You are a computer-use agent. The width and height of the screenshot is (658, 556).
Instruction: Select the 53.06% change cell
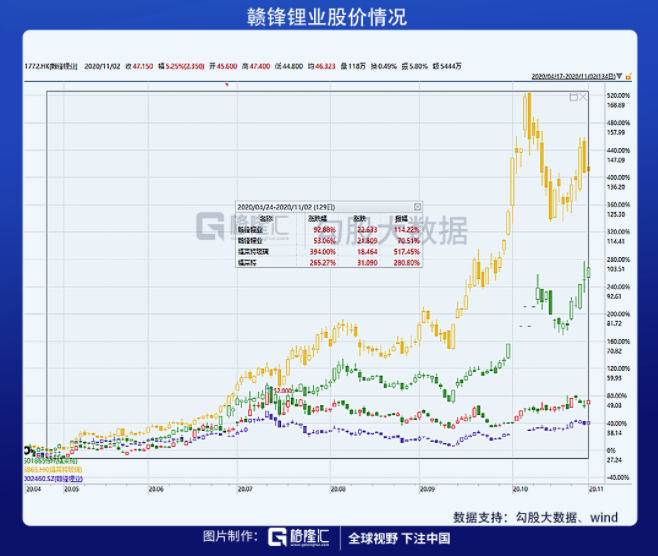(x=324, y=240)
